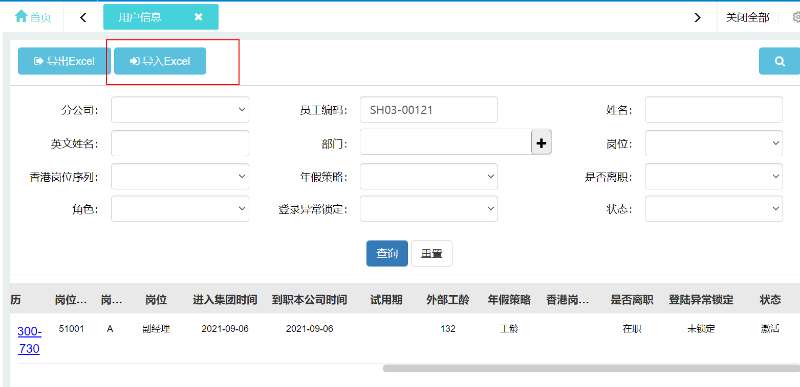800x387 pixels.
Task: Open the 年假策略 dropdown
Action: coord(429,176)
